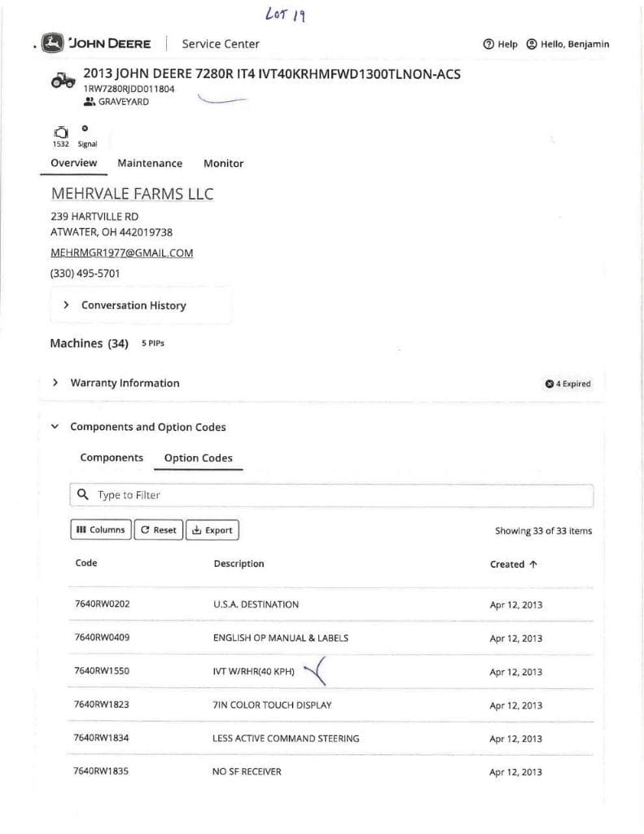Image resolution: width=644 pixels, height=834 pixels.
Task: Reset the option codes table
Action: [x=158, y=530]
